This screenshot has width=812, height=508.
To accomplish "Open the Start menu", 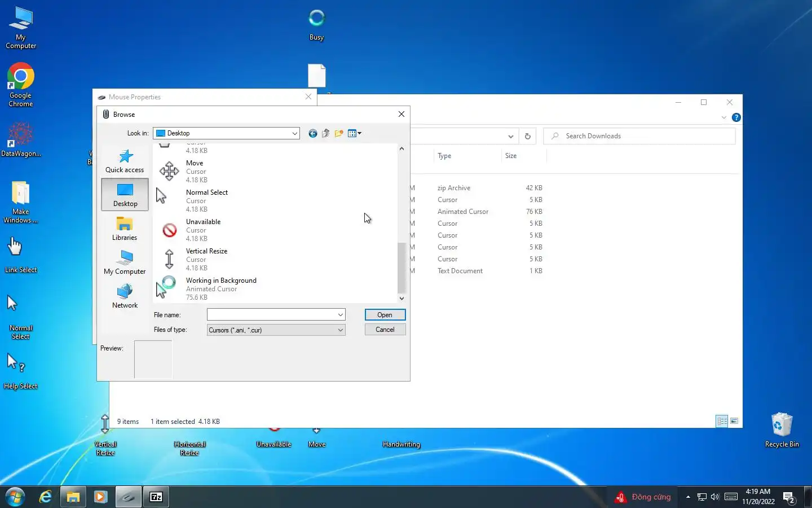I will pos(15,497).
